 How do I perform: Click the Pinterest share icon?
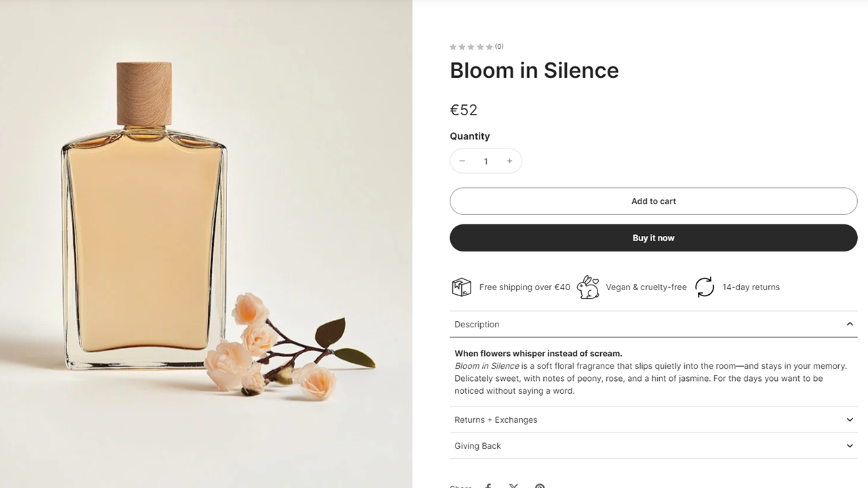click(540, 486)
